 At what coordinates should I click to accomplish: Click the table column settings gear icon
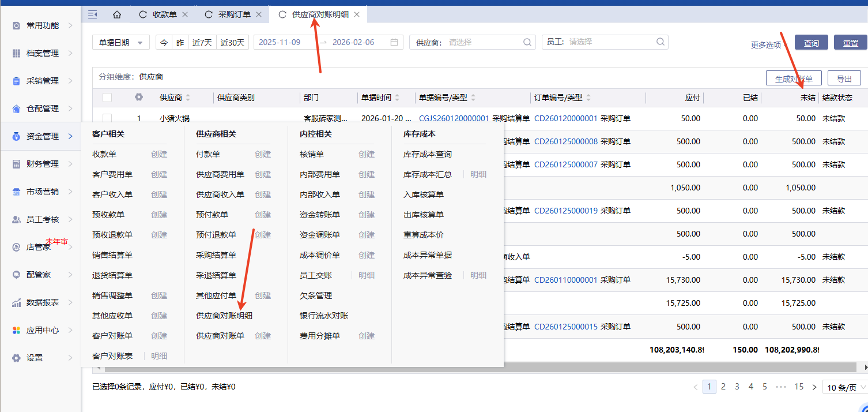click(x=138, y=98)
